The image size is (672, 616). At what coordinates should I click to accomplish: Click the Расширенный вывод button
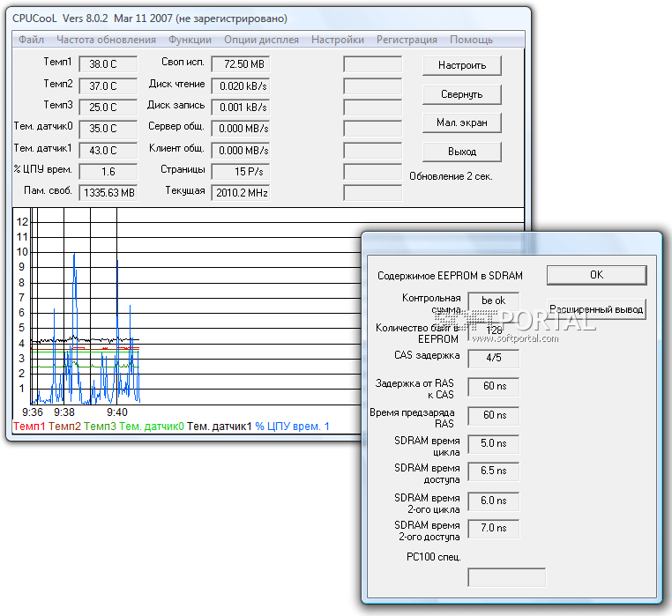click(596, 309)
